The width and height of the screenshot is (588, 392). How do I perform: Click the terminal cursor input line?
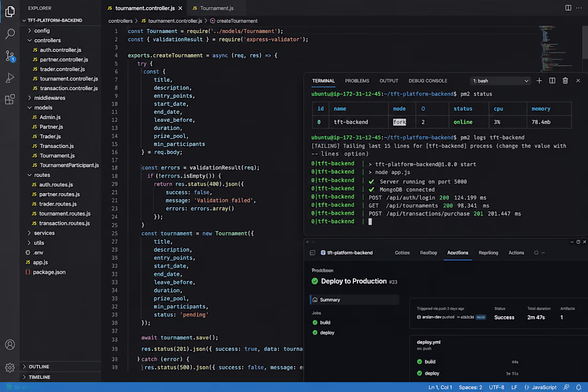(x=370, y=222)
